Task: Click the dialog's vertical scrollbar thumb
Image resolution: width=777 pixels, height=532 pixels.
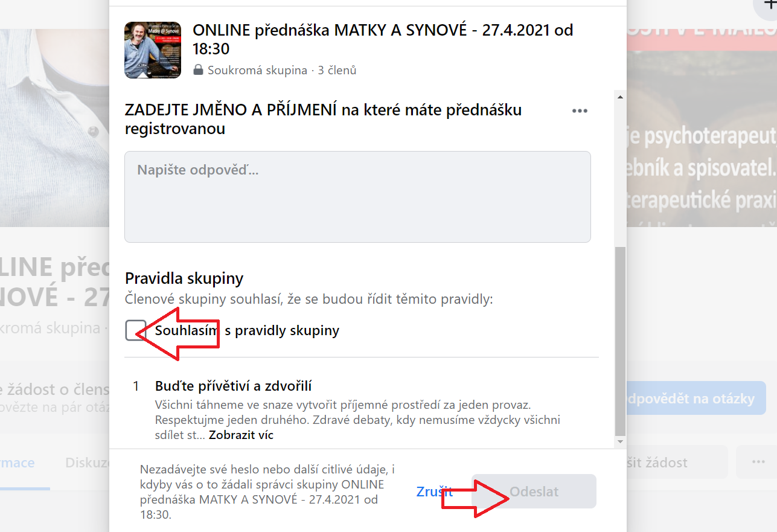Action: click(x=619, y=338)
